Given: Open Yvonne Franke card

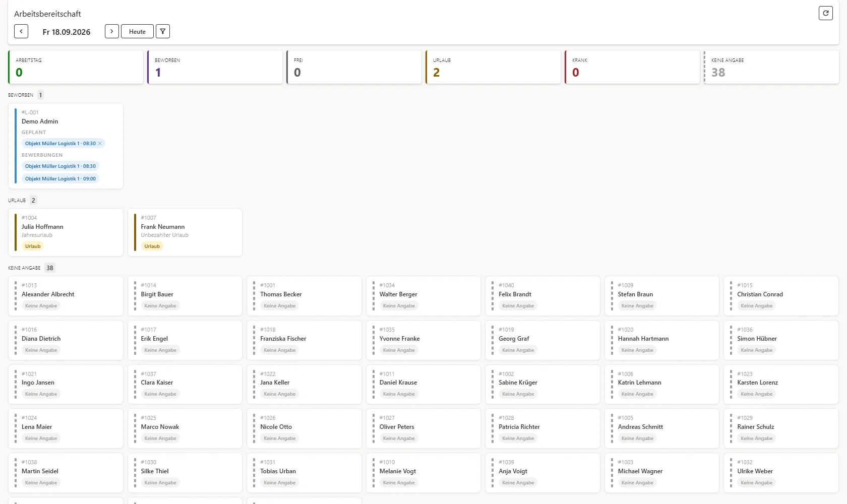Looking at the screenshot, I should coord(423,340).
